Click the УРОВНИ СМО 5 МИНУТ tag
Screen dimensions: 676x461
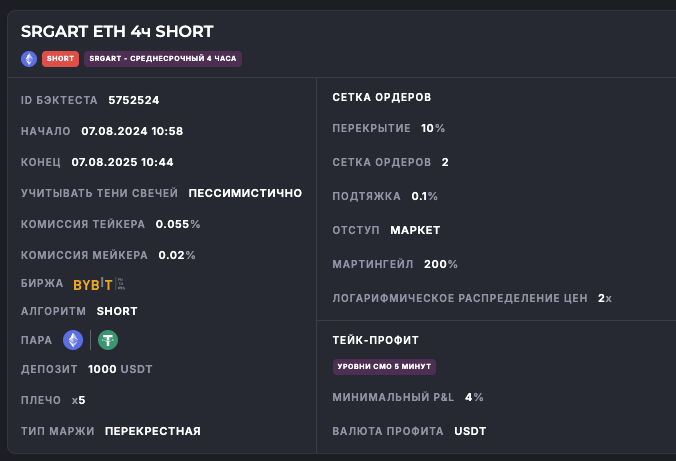(x=384, y=367)
